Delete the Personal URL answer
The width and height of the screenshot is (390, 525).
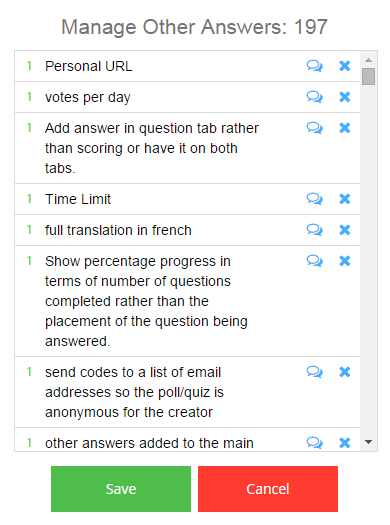tap(345, 66)
